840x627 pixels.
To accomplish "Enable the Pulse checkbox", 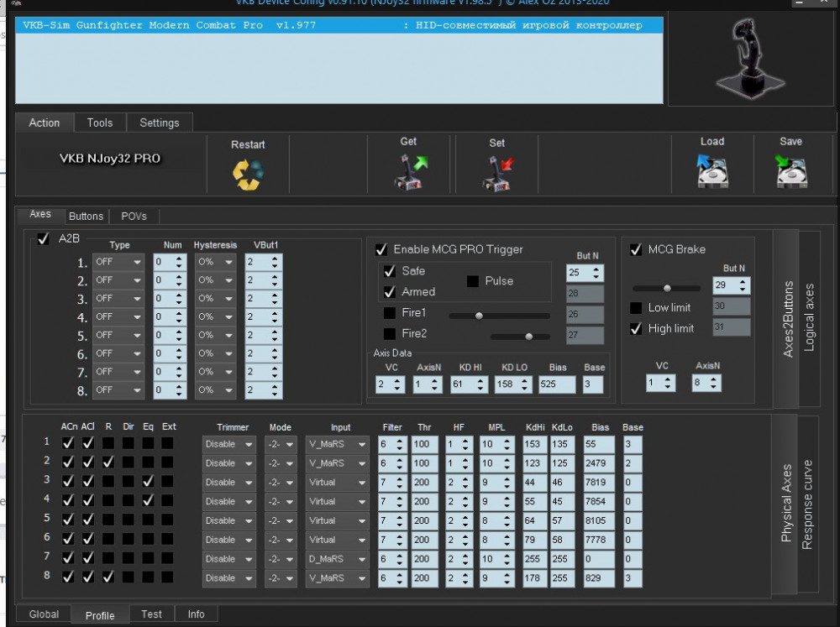I will (x=473, y=281).
